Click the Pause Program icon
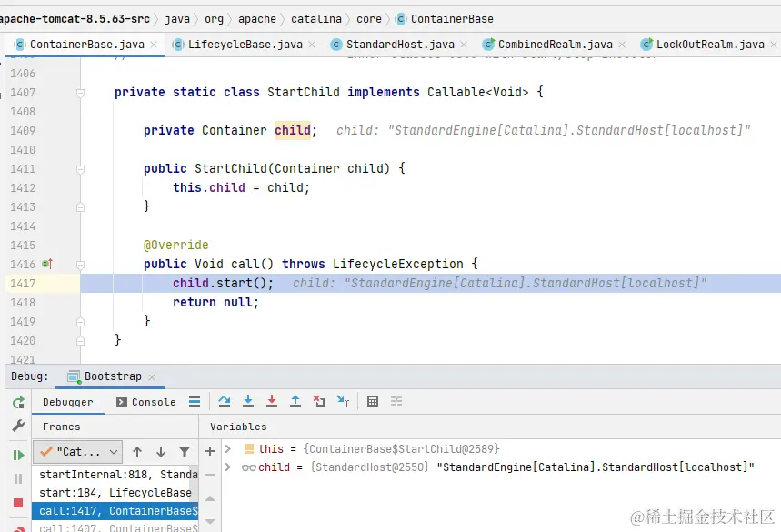 tap(18, 478)
